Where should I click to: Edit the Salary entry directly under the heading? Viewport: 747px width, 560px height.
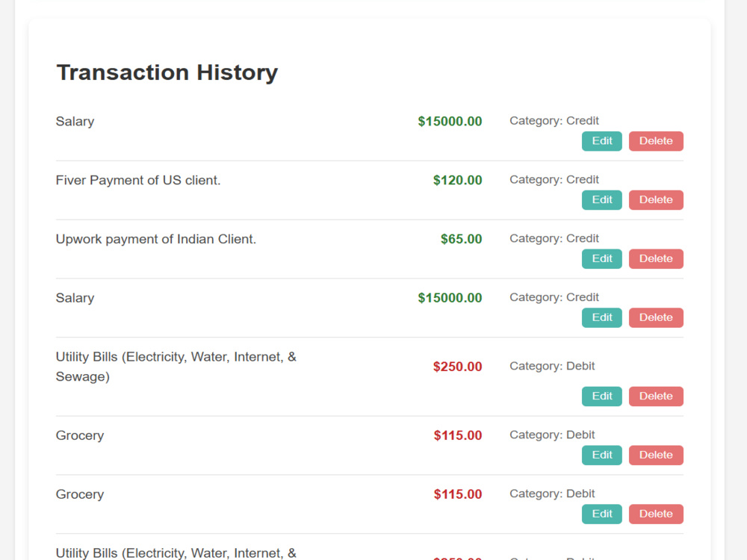click(x=601, y=141)
